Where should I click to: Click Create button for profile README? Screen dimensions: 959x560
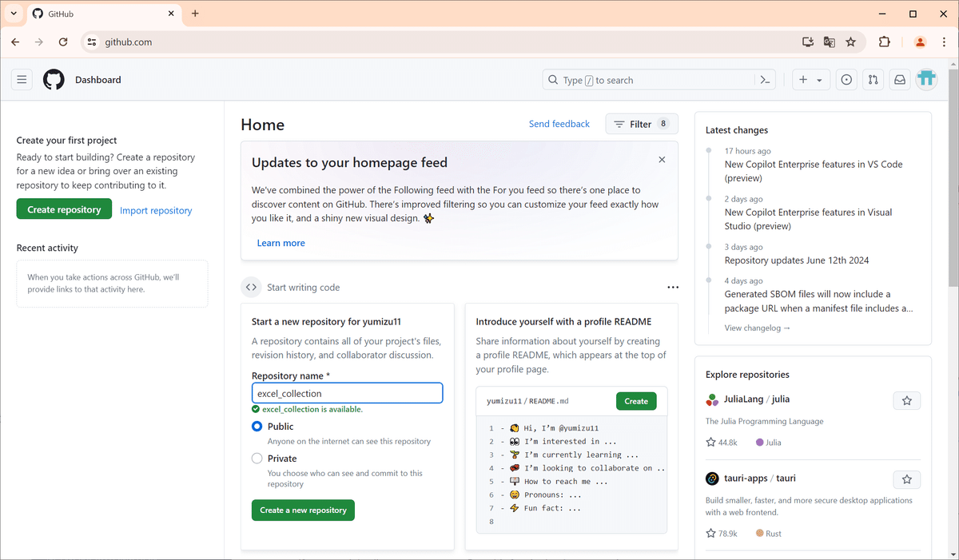tap(636, 401)
